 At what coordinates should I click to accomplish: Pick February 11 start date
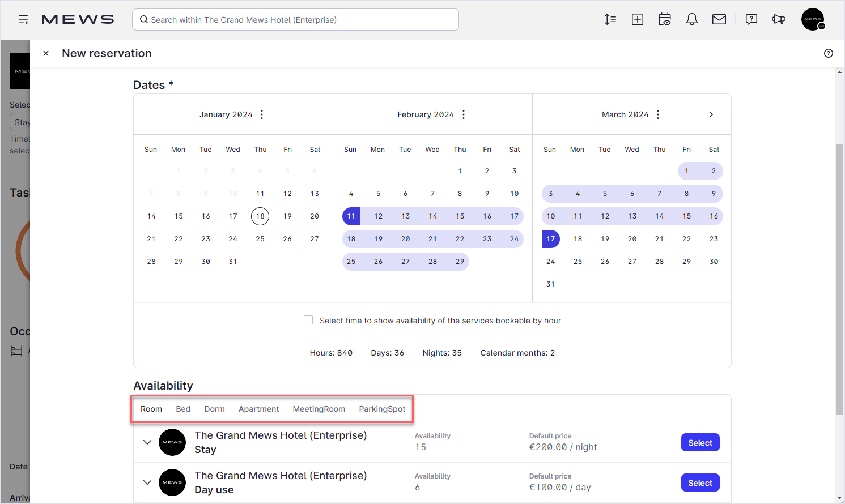pos(351,216)
